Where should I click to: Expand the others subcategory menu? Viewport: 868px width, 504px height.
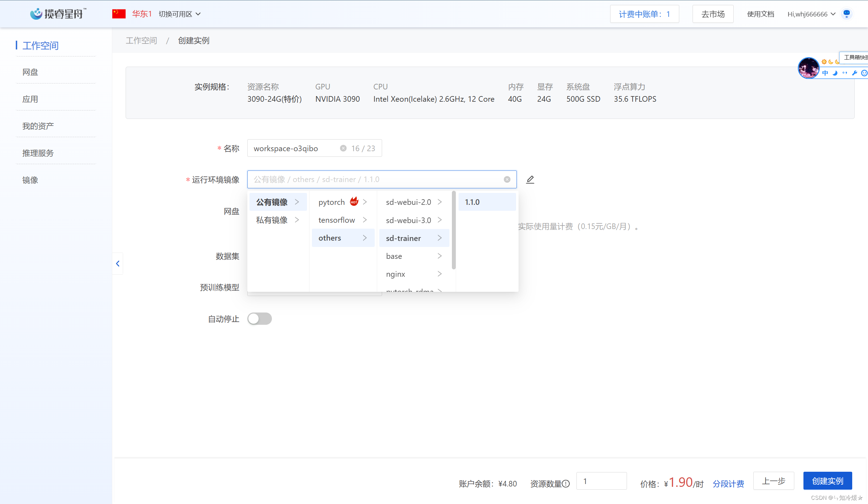[x=342, y=238]
